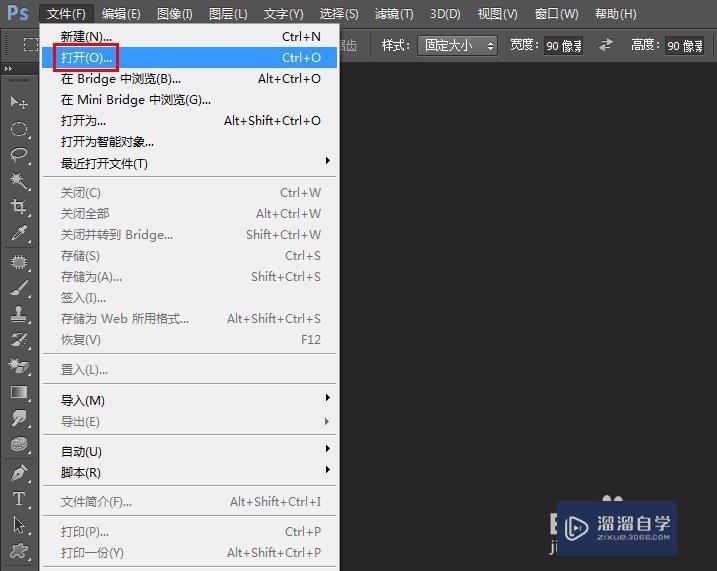Select the Smudge tool
The width and height of the screenshot is (717, 571).
[19, 418]
